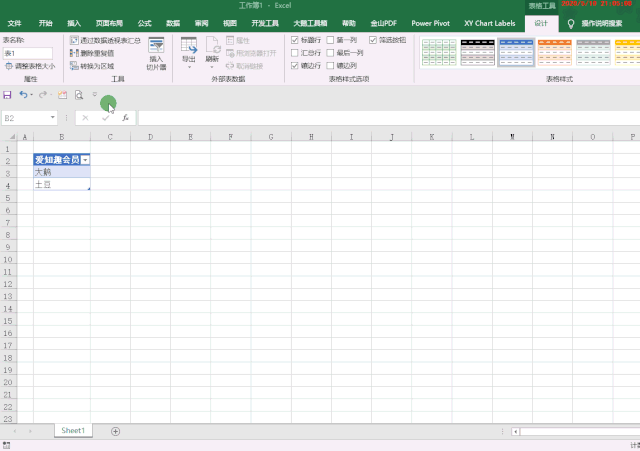Switch to the XY Chart Labels tab
Image resolution: width=640 pixels, height=451 pixels.
click(x=489, y=23)
